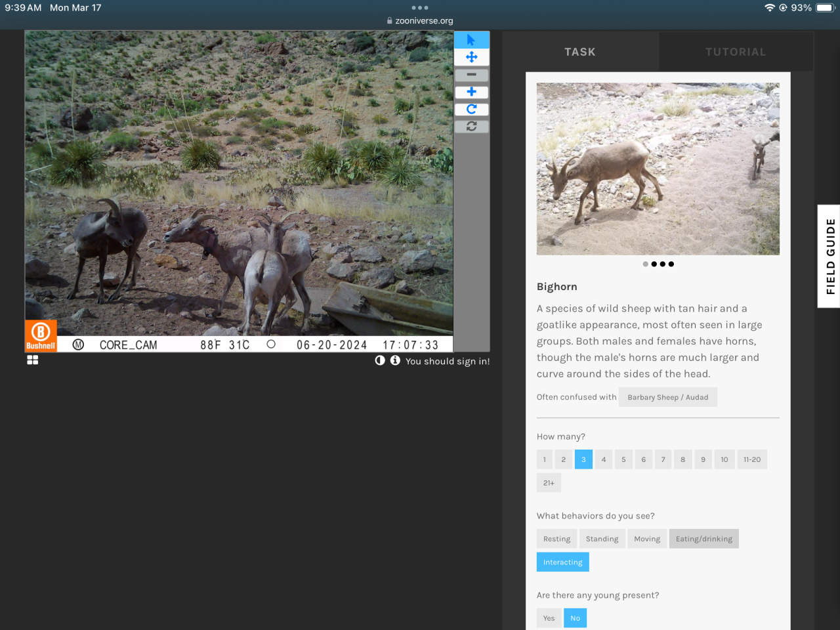Zoom in on the subject image
The width and height of the screenshot is (840, 630).
[x=471, y=92]
